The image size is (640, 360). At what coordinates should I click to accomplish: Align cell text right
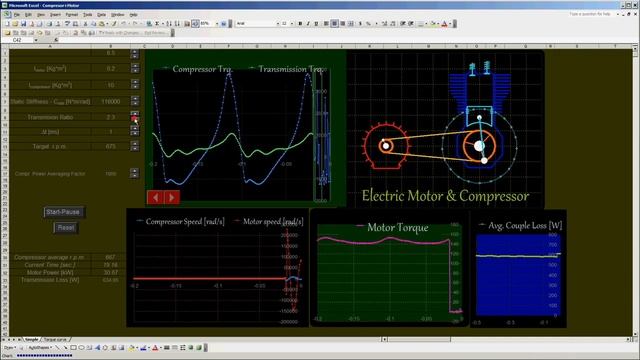342,24
